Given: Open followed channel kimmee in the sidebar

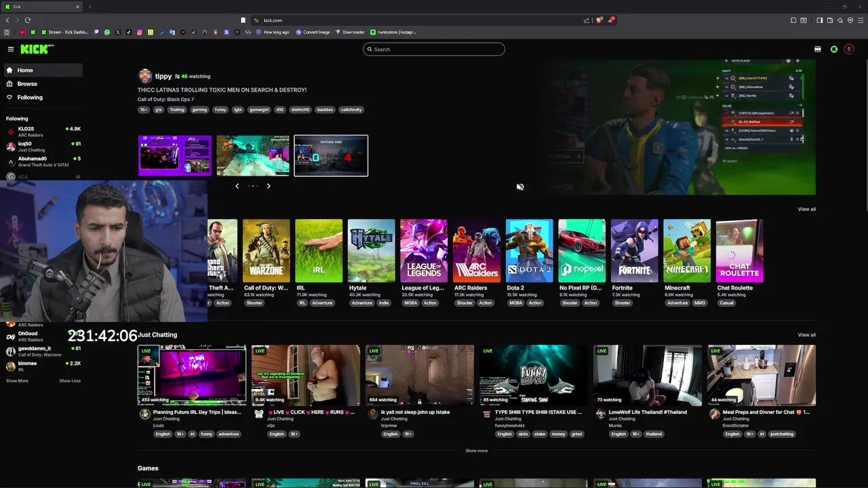Looking at the screenshot, I should coord(42,366).
